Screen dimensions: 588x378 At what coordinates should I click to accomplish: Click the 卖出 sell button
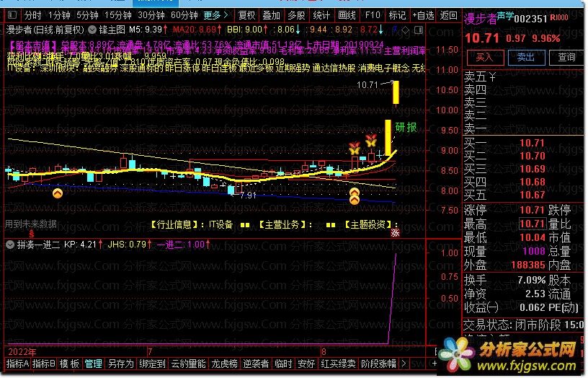tap(526, 58)
